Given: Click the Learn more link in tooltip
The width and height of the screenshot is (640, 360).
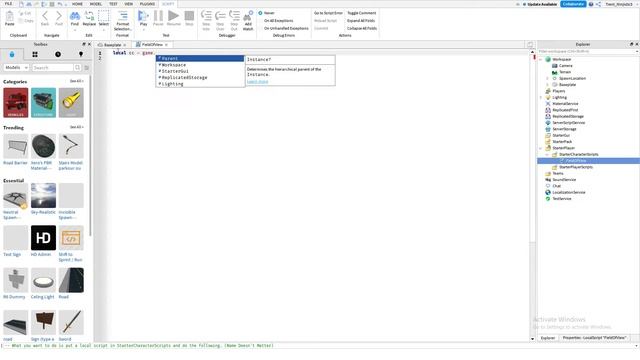Looking at the screenshot, I should (x=258, y=82).
